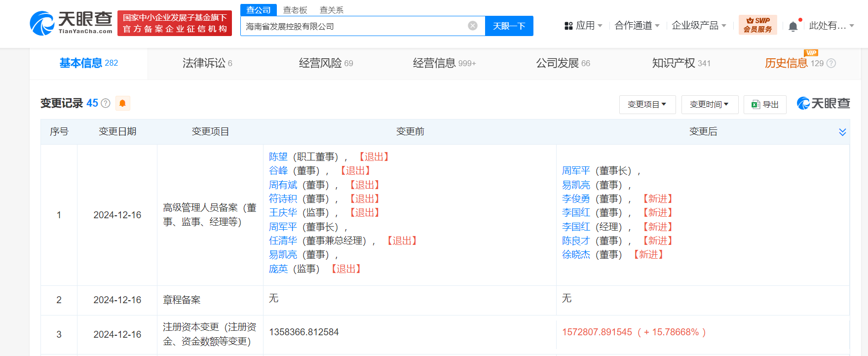Image resolution: width=868 pixels, height=356 pixels.
Task: Click the 应用 grid icon
Action: (x=568, y=26)
